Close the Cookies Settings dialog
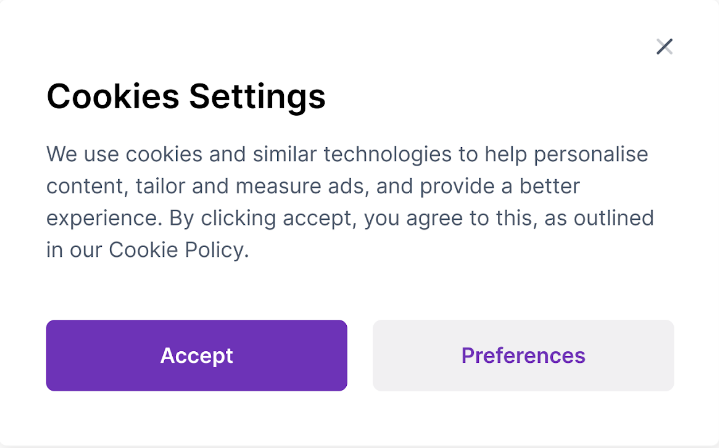This screenshot has height=448, width=719. (x=664, y=46)
